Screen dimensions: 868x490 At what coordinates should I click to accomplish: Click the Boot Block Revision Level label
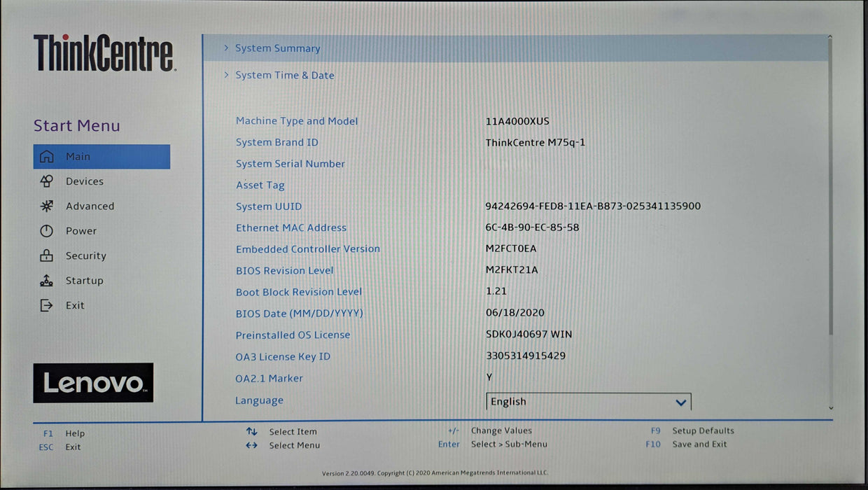pyautogui.click(x=299, y=292)
